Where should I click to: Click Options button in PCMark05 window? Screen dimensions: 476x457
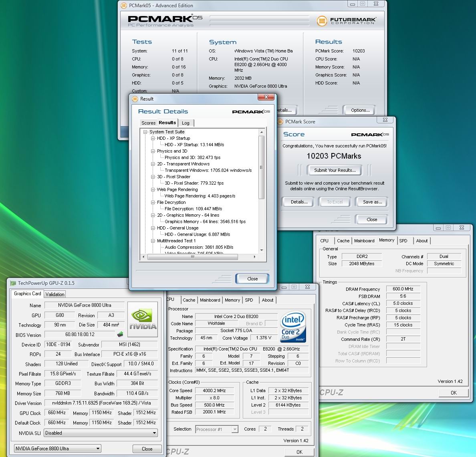tap(360, 110)
